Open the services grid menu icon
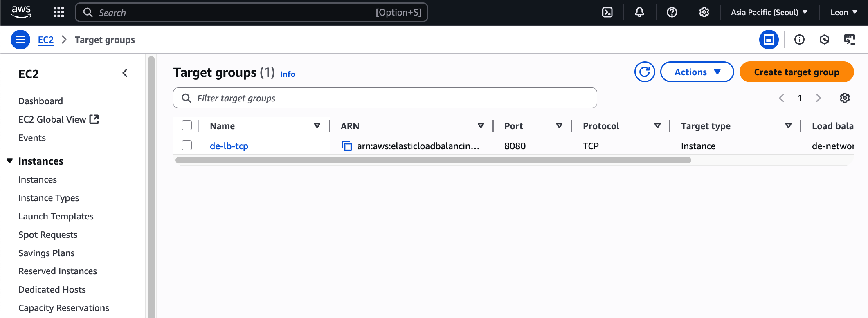The height and width of the screenshot is (318, 868). click(58, 12)
